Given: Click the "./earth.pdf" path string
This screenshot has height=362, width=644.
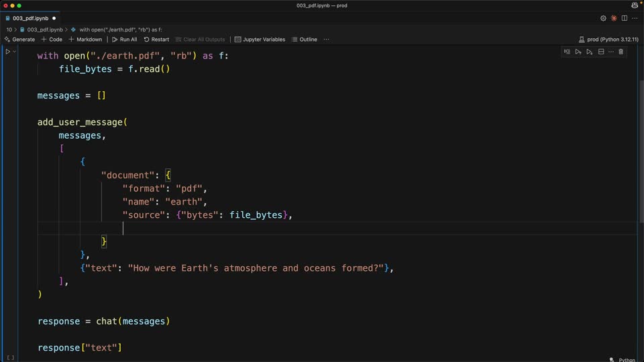Looking at the screenshot, I should coord(125,56).
